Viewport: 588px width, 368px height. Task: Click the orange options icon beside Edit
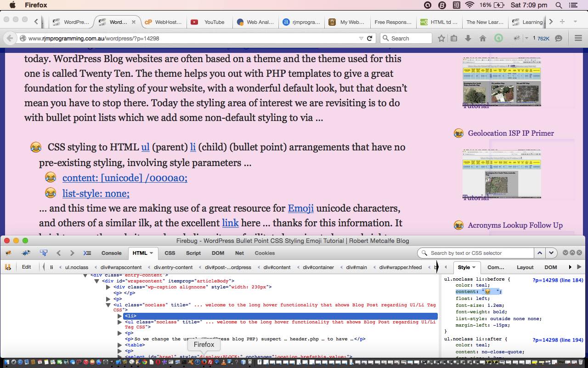[x=8, y=267]
